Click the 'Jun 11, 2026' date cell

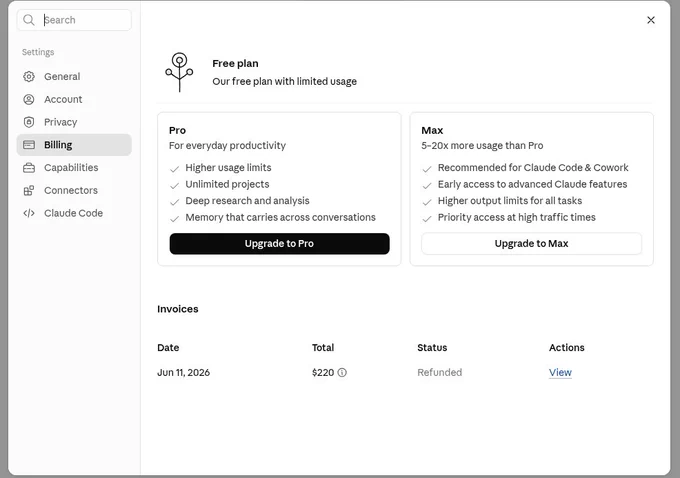pyautogui.click(x=183, y=373)
